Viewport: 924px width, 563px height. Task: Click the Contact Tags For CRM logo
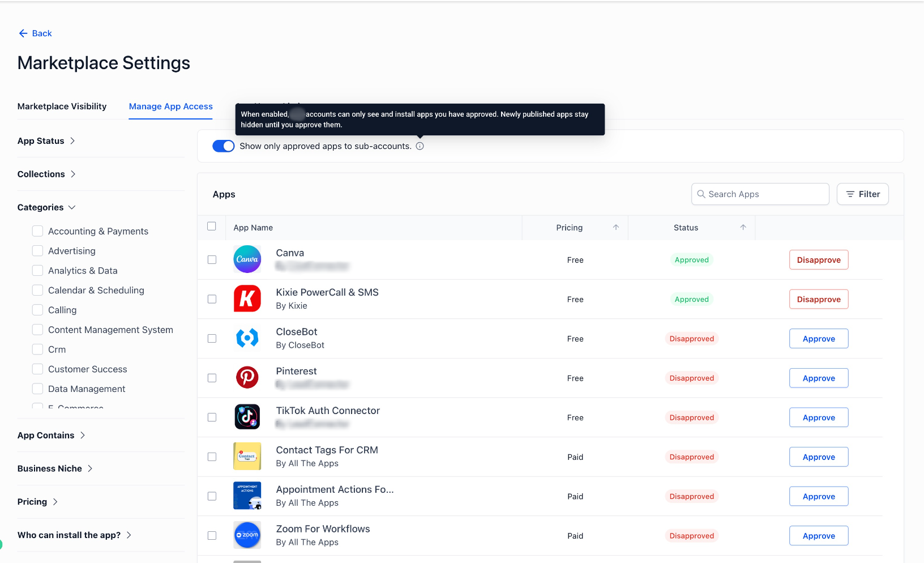click(x=247, y=457)
